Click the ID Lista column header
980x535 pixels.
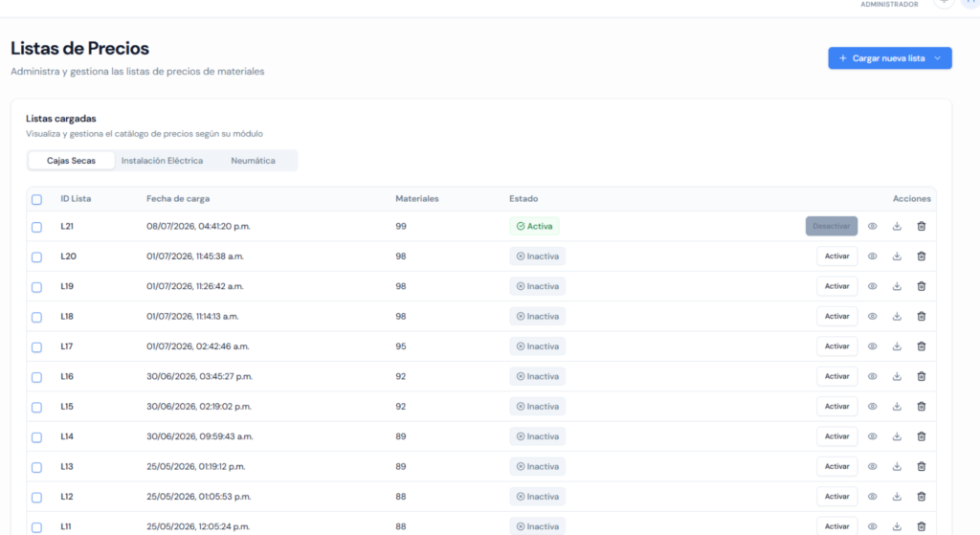coord(76,199)
